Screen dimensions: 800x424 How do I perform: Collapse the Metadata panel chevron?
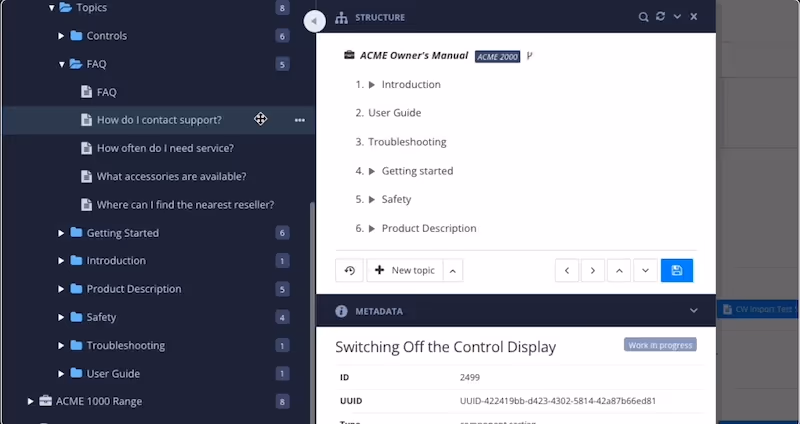click(693, 310)
